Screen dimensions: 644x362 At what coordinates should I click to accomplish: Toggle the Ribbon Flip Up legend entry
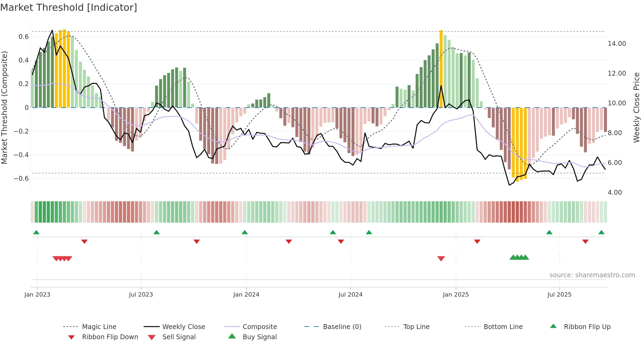580,327
